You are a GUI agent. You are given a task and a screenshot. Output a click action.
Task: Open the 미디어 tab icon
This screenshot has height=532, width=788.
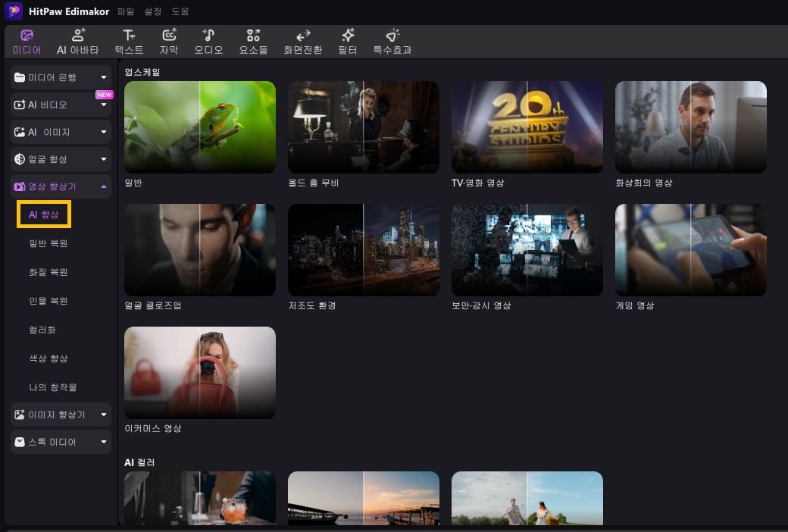27,35
